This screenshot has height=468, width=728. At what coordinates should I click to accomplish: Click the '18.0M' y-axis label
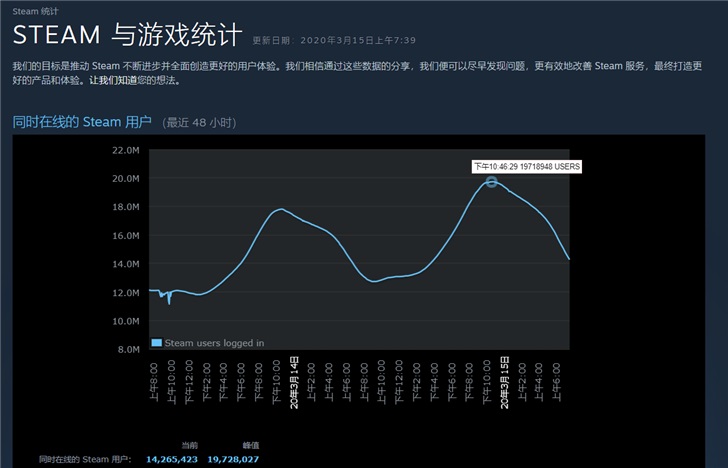click(x=125, y=207)
